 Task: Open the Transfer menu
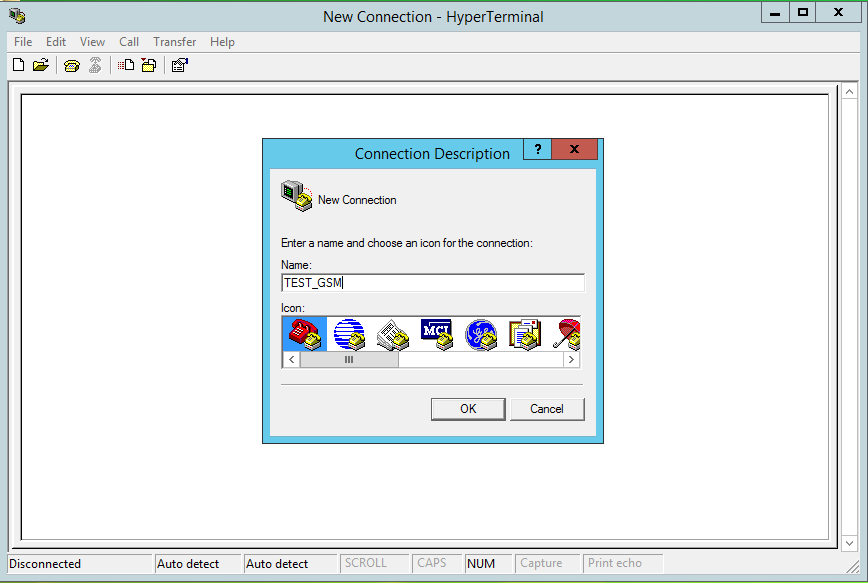tap(175, 42)
